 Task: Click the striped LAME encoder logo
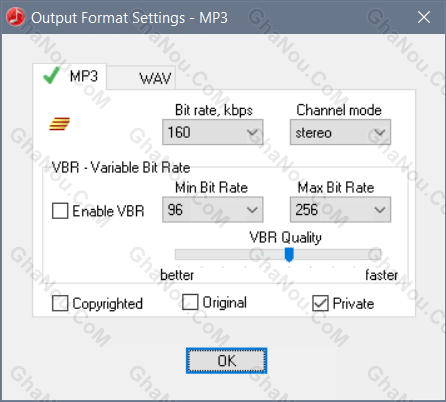click(59, 124)
